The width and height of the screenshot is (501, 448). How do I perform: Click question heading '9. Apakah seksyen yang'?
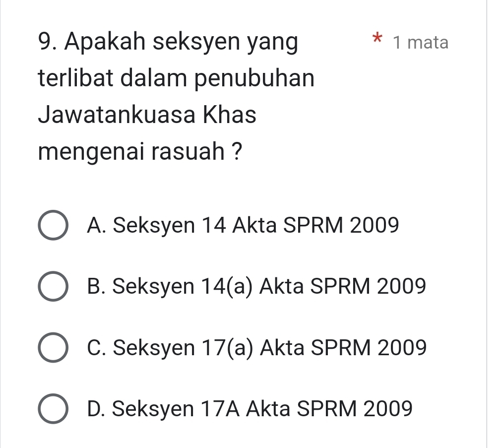tap(169, 43)
